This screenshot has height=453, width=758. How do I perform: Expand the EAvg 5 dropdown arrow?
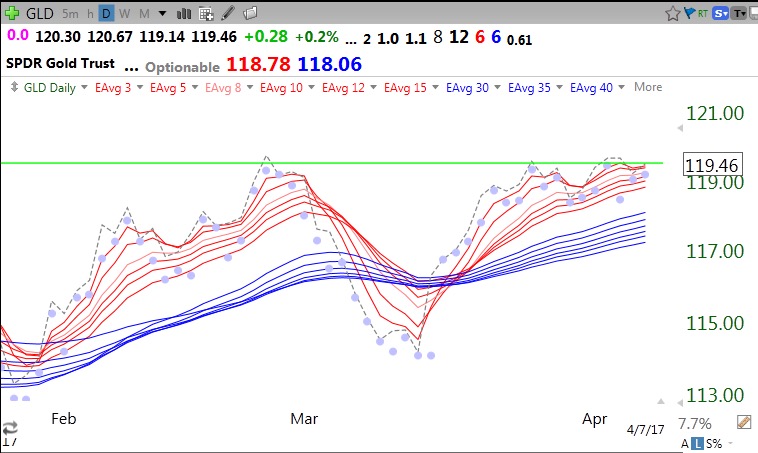[x=195, y=88]
